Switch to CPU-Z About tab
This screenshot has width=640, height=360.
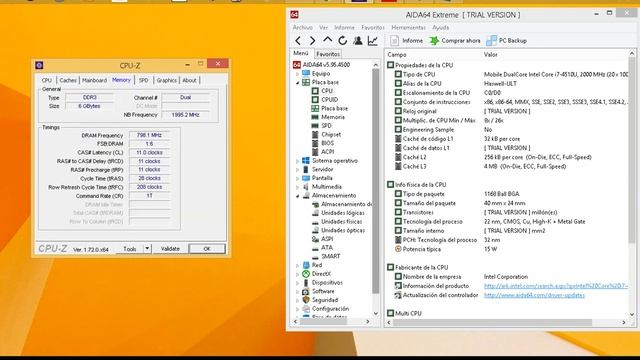point(189,80)
